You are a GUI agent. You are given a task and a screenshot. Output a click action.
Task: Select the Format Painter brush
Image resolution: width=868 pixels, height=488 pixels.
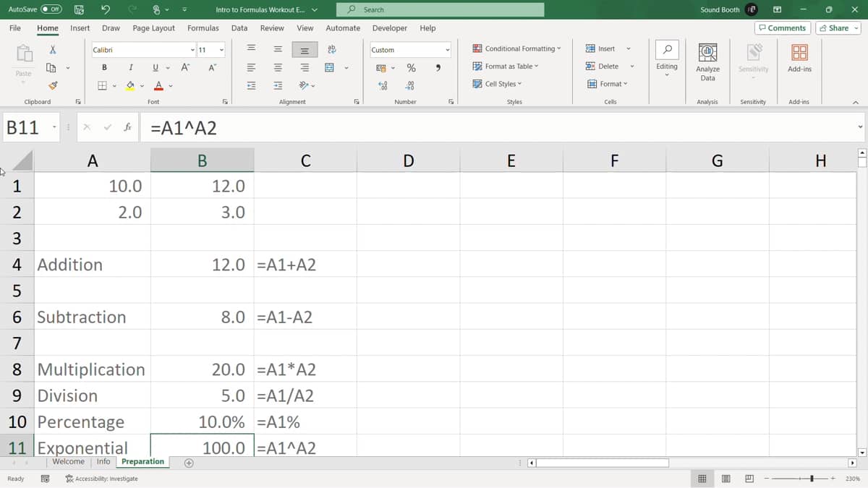tap(52, 85)
